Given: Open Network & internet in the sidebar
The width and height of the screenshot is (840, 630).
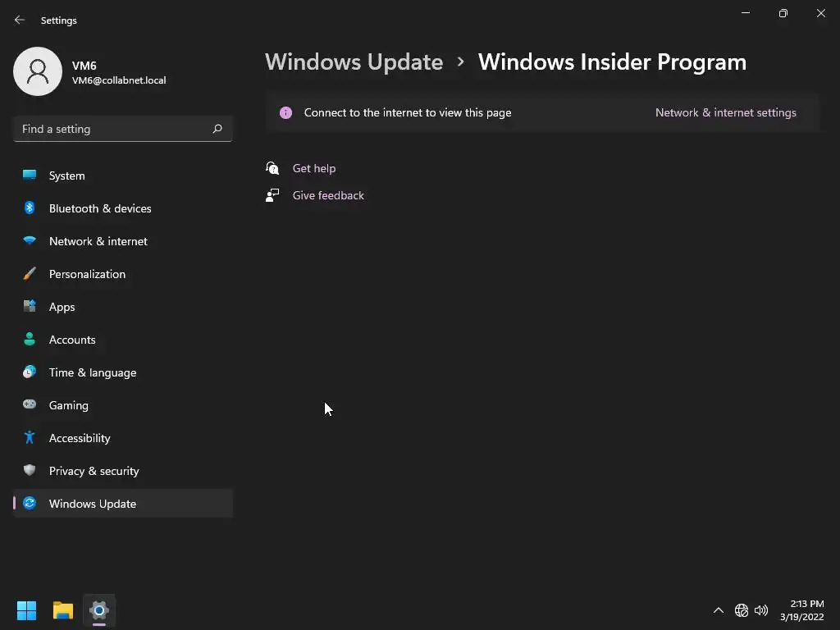Looking at the screenshot, I should [123, 241].
